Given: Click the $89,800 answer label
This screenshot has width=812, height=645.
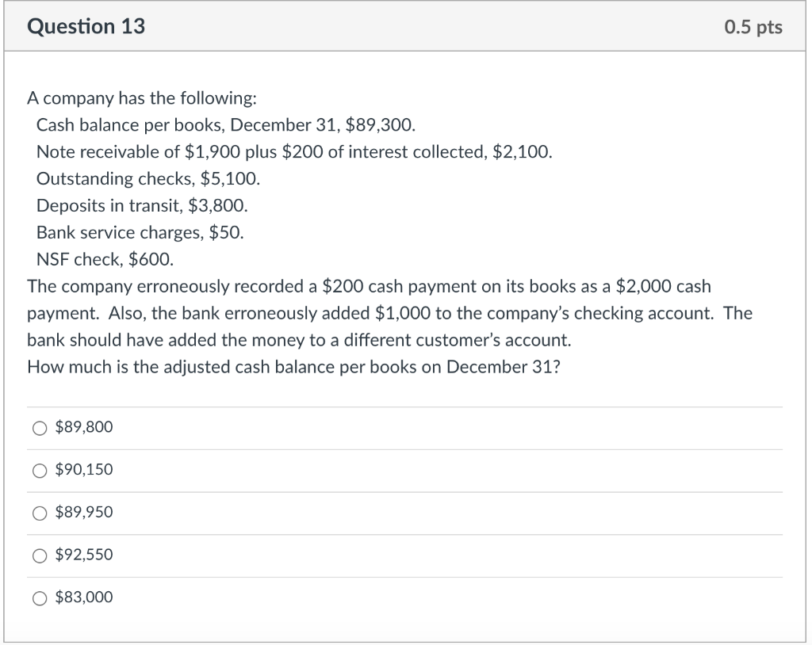Looking at the screenshot, I should pos(84,427).
